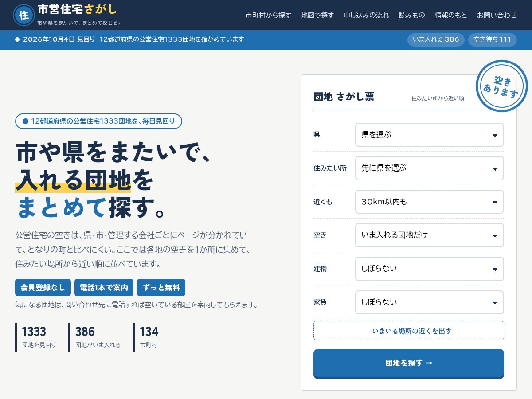Click the ずっと無料 tag

point(161,288)
